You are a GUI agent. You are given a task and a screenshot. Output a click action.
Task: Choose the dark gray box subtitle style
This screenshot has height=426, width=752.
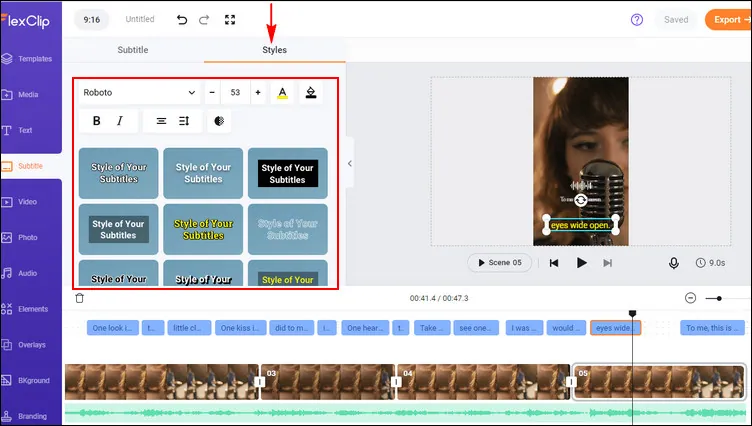pos(118,229)
